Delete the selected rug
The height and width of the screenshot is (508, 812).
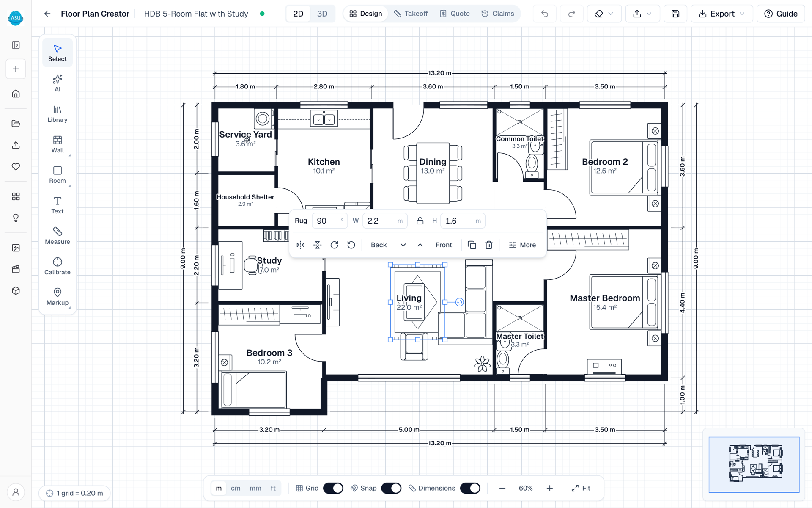tap(489, 245)
